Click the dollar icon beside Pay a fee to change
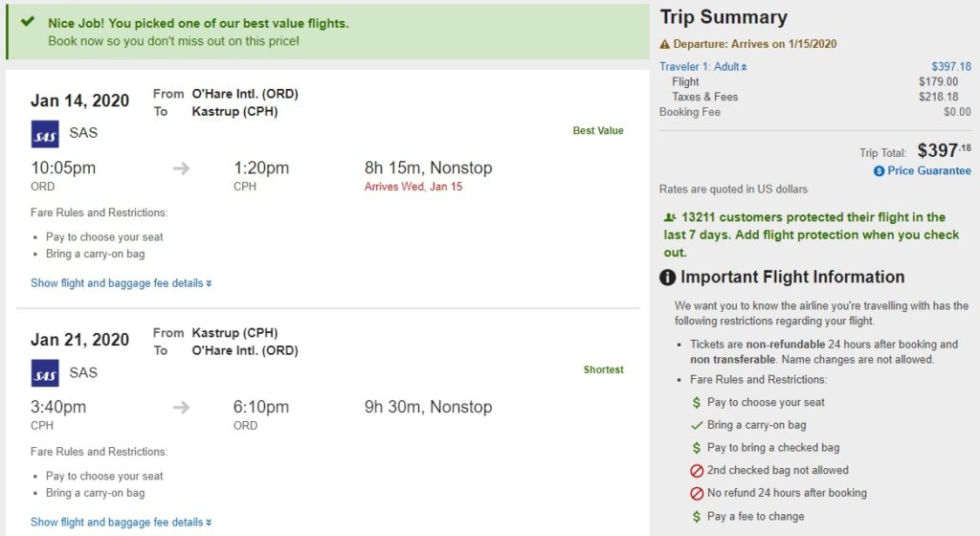This screenshot has height=536, width=980. point(697,517)
